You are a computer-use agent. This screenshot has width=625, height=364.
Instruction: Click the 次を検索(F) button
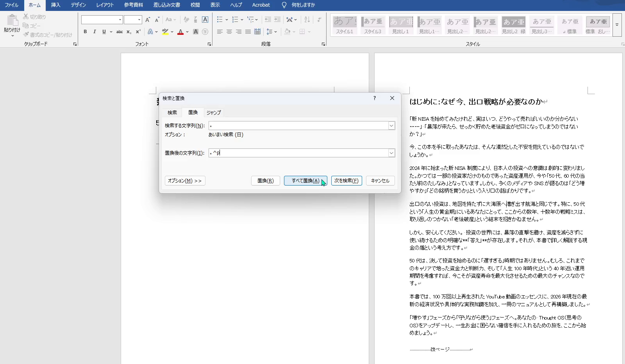click(346, 181)
